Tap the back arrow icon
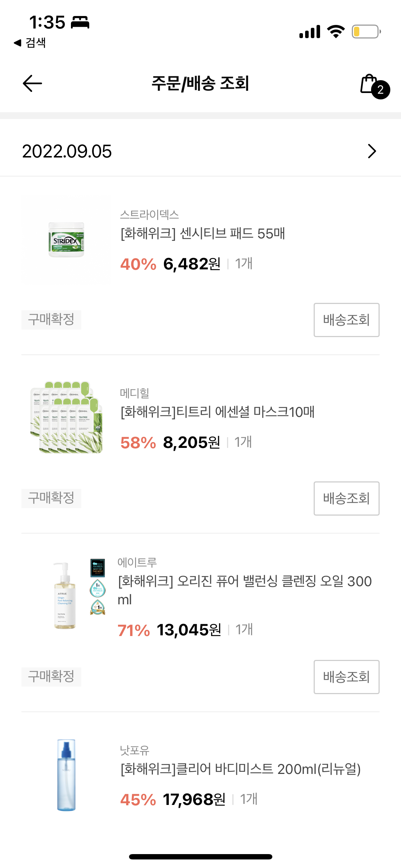This screenshot has height=868, width=401. click(32, 83)
